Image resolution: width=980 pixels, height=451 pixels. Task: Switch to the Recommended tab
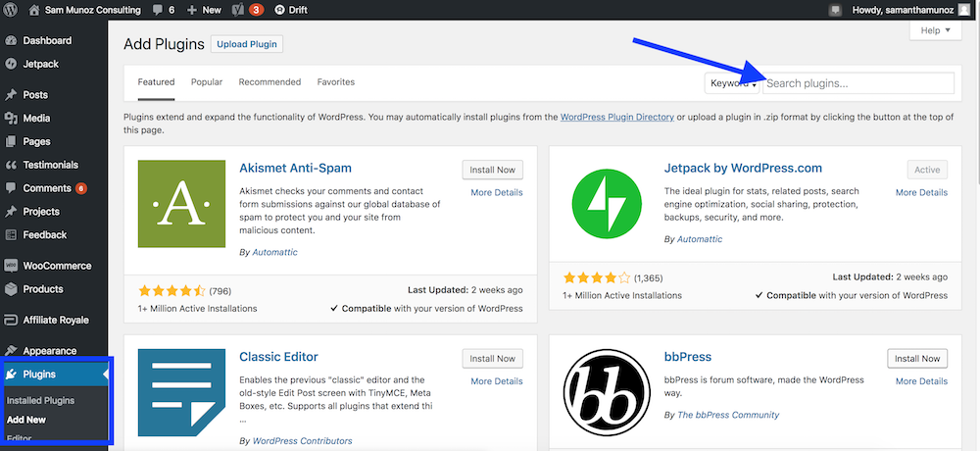[x=270, y=82]
